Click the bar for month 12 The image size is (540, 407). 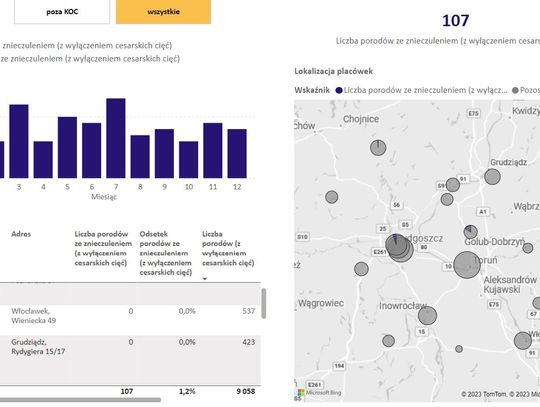click(237, 154)
